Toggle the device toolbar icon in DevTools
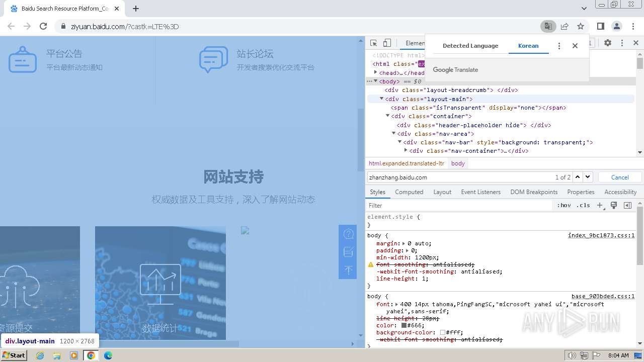This screenshot has height=362, width=644. click(387, 43)
